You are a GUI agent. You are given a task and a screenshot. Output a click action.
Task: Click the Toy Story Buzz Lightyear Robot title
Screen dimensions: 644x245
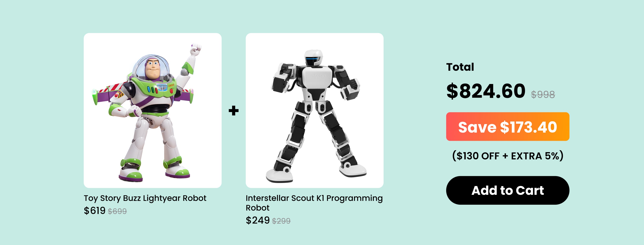point(145,198)
